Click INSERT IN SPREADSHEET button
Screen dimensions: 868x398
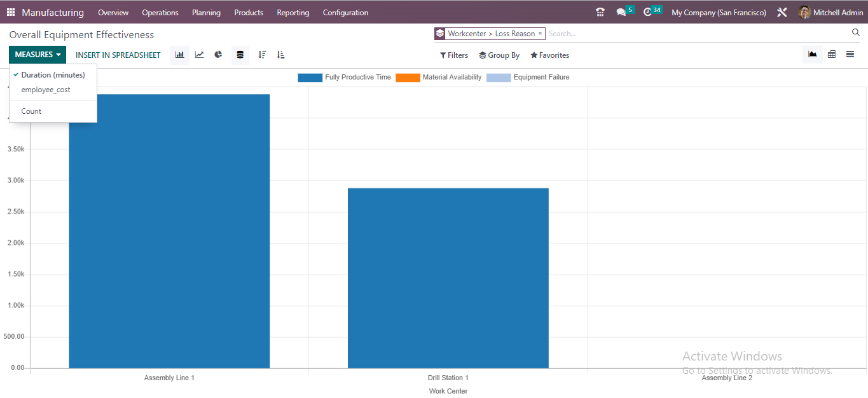tap(118, 55)
